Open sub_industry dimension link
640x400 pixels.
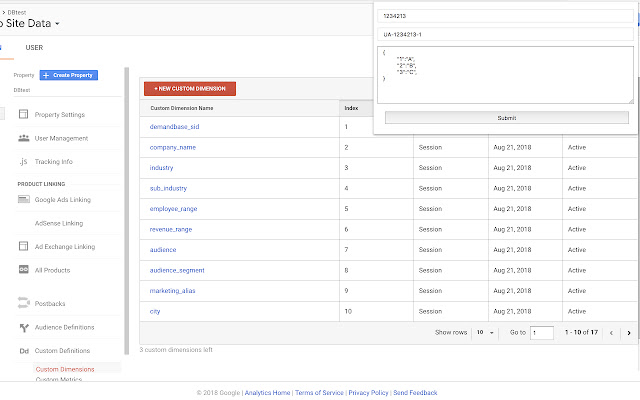point(168,188)
